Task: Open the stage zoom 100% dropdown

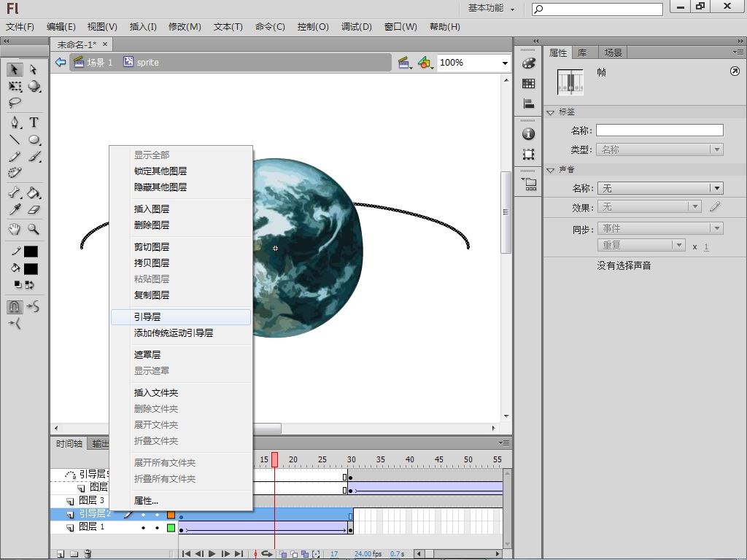Action: pos(504,63)
